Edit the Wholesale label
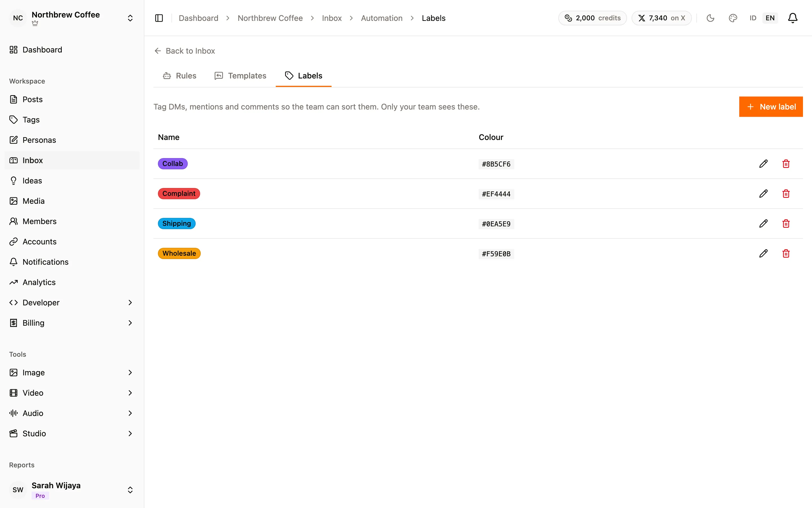The width and height of the screenshot is (812, 508). pyautogui.click(x=763, y=253)
